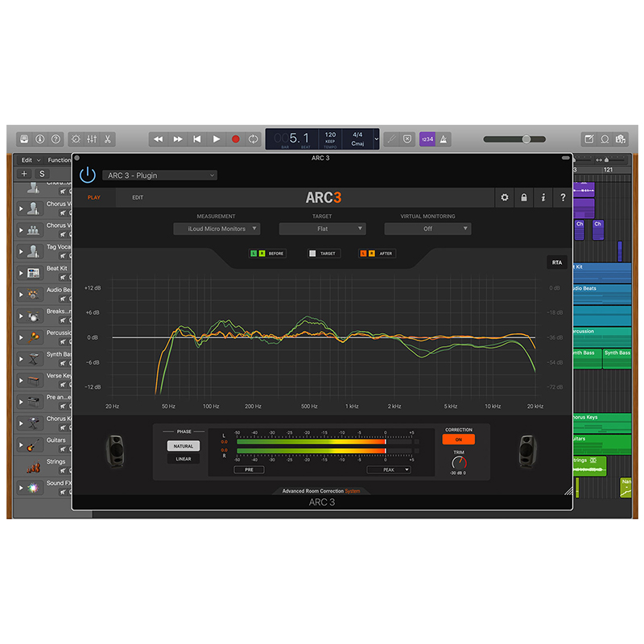Image resolution: width=644 pixels, height=644 pixels.
Task: Select the Strings track icon
Action: coord(33,467)
